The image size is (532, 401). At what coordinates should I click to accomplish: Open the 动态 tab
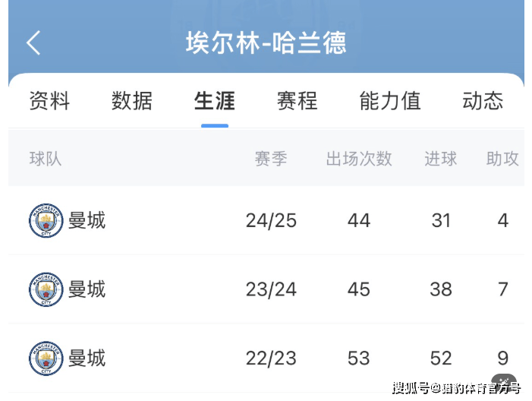coord(483,101)
